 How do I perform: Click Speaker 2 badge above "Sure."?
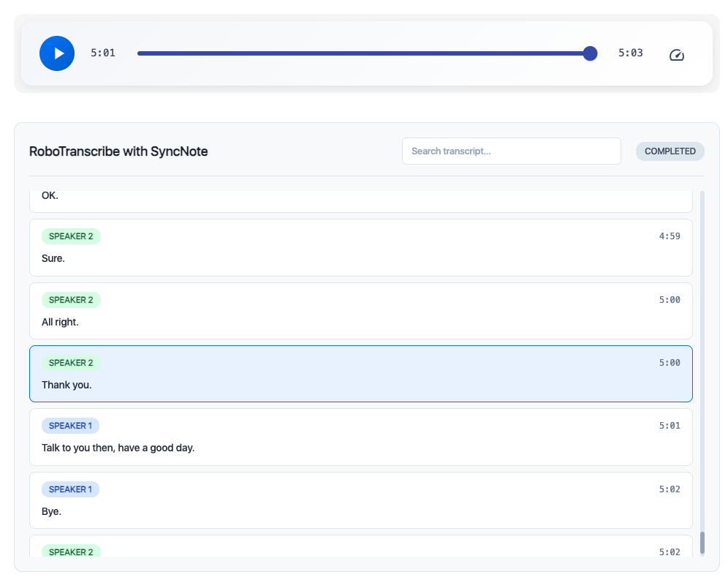coord(71,236)
